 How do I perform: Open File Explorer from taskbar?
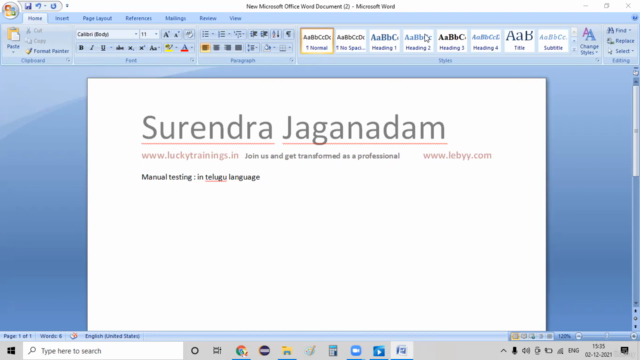287,351
